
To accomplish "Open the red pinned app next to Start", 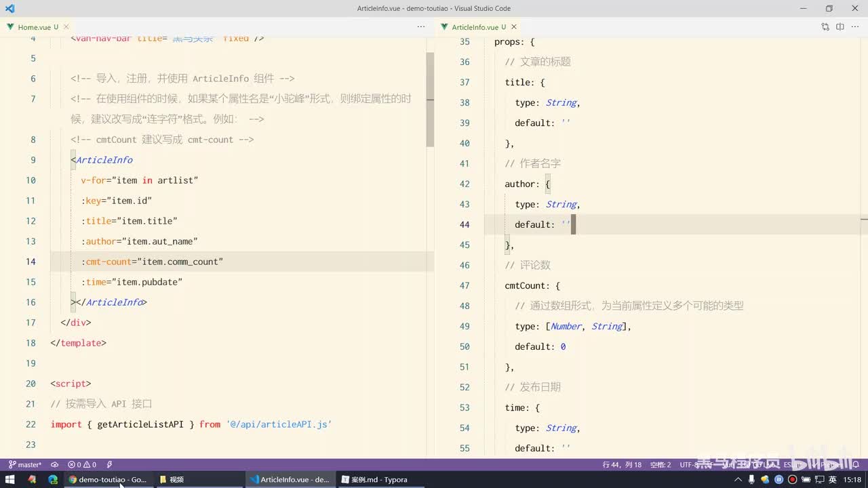I will tap(31, 479).
